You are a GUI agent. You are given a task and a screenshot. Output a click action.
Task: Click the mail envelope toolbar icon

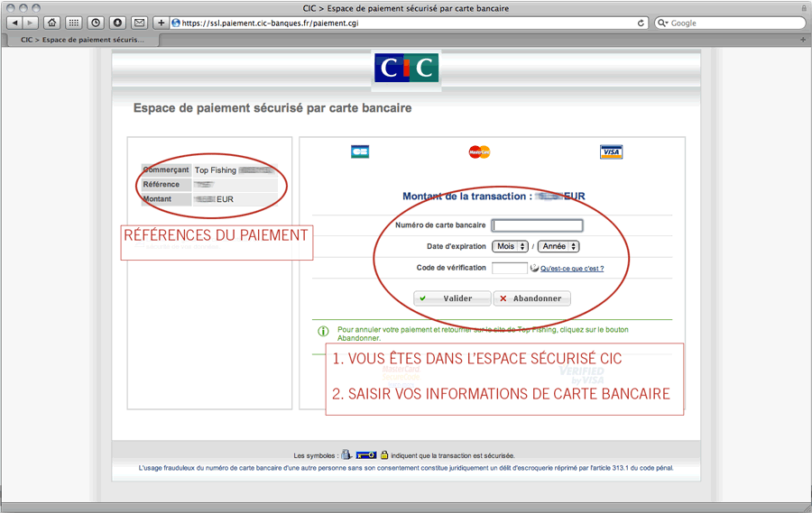pyautogui.click(x=139, y=23)
